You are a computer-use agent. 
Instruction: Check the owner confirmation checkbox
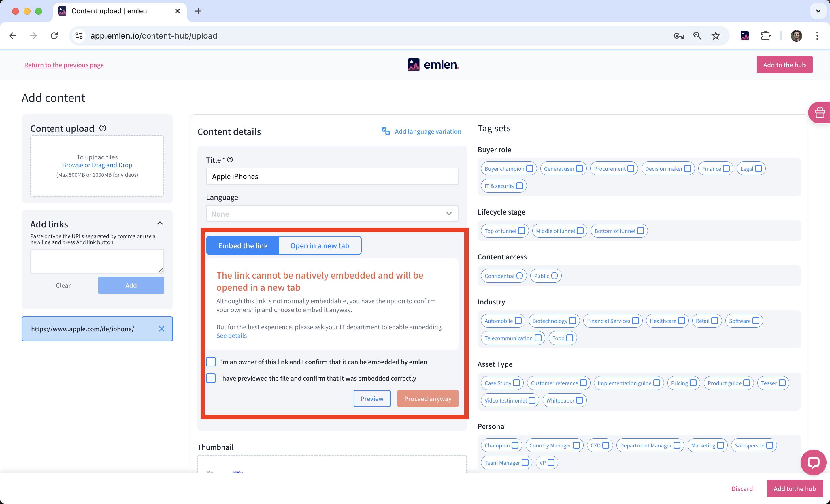(x=211, y=362)
